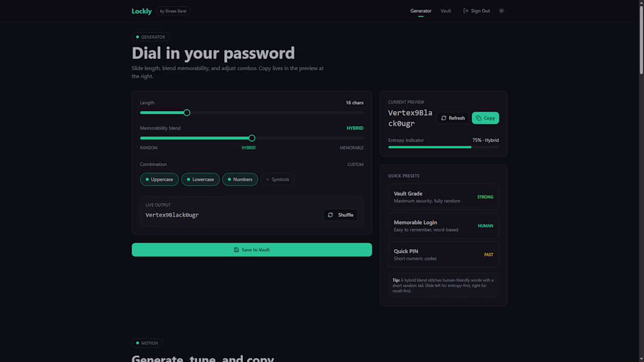Screen dimensions: 644x362
Task: Click the theme toggle sun icon
Action: coord(501,11)
